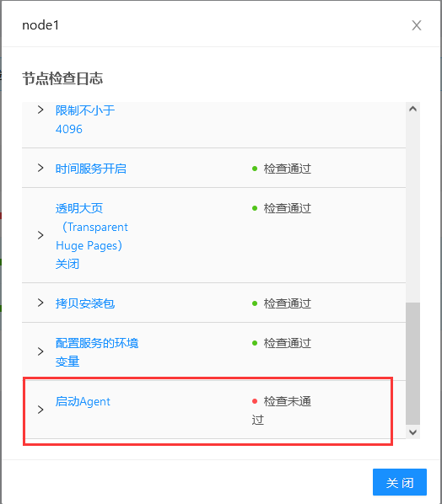Viewport: 442px width, 504px height.
Task: Open the 时间服务开启 link
Action: pyautogui.click(x=91, y=169)
